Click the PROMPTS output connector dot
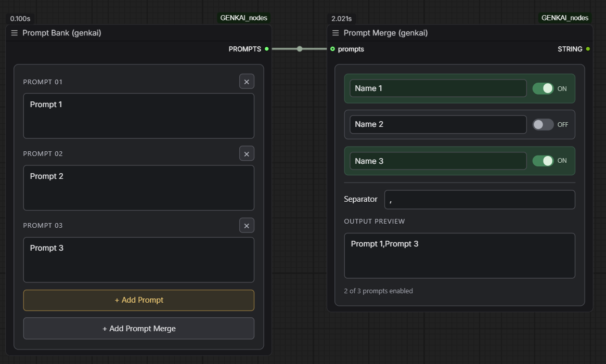This screenshot has width=606, height=364. click(267, 49)
